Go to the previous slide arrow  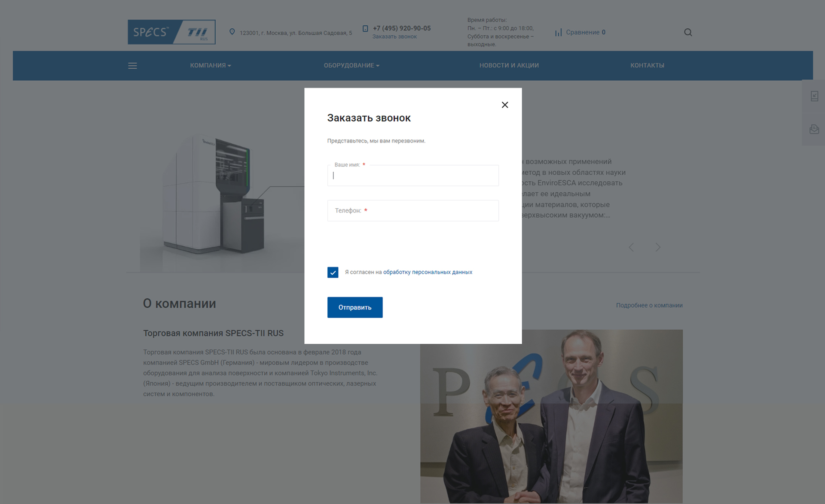pos(631,247)
